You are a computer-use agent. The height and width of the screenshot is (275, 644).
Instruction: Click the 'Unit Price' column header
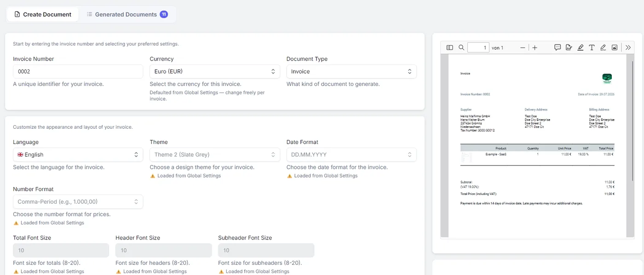[x=564, y=149]
